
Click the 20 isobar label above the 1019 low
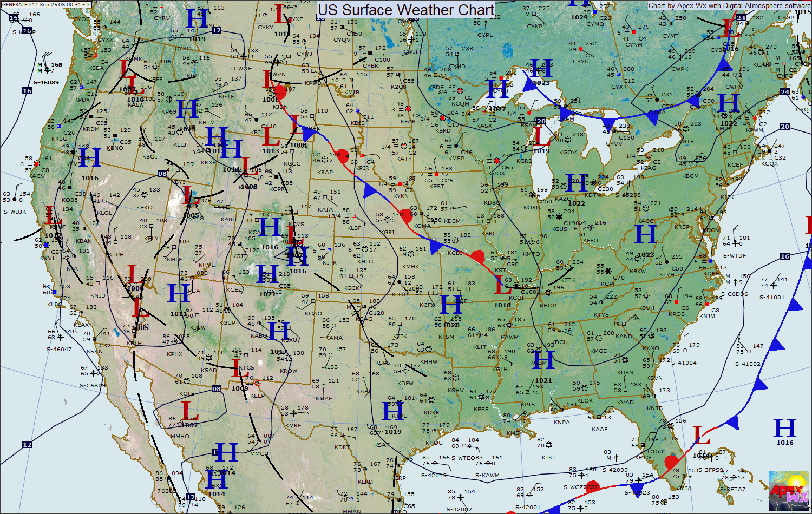click(x=541, y=121)
